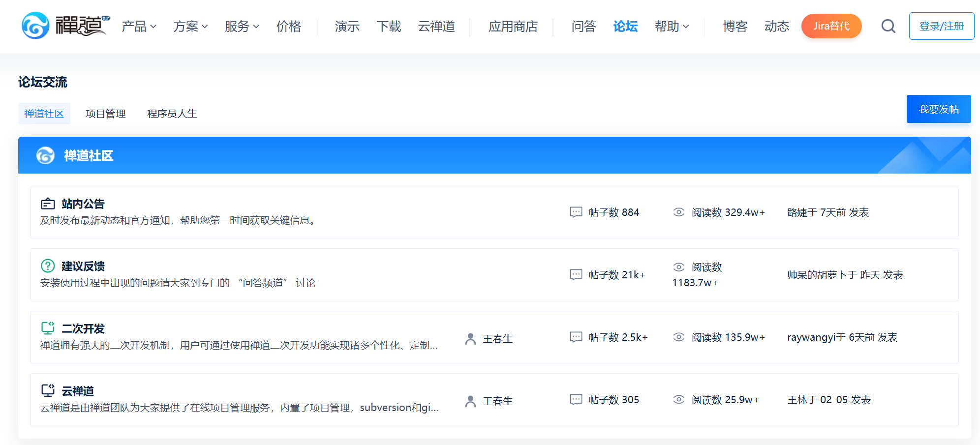
Task: Click the 禅道社区 banner swirl icon
Action: point(45,155)
